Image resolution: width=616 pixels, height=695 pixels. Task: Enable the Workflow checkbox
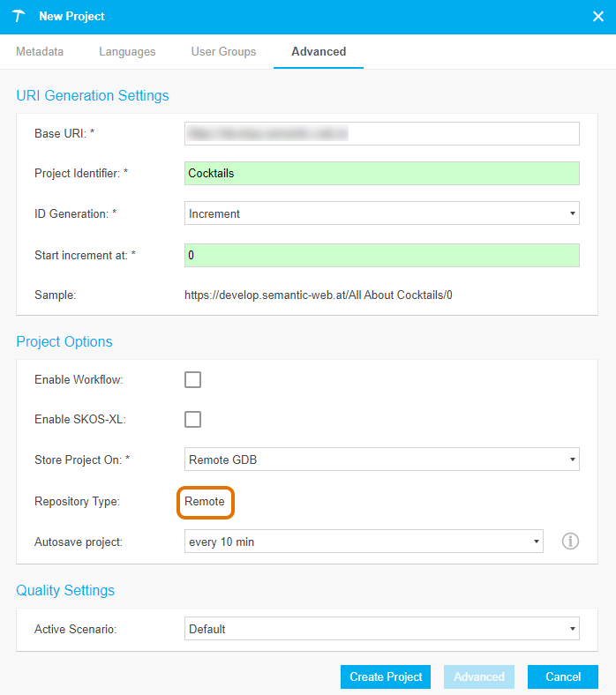(192, 380)
